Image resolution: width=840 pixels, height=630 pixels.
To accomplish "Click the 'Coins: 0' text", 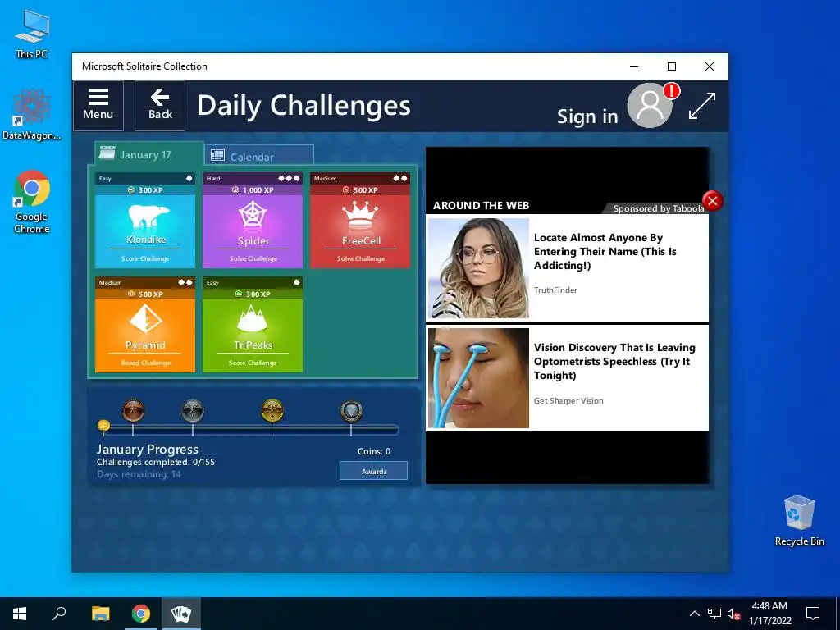I will coord(374,451).
